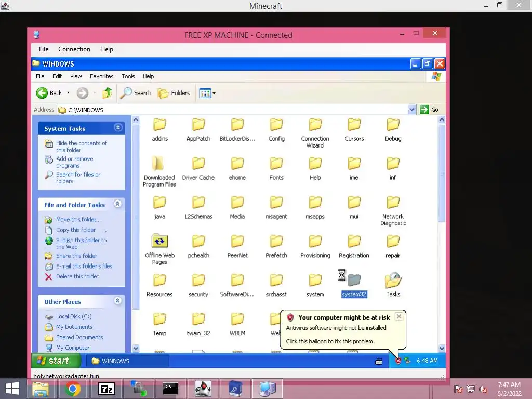Image resolution: width=532 pixels, height=399 pixels.
Task: Click the file list scroll down arrow
Action: click(x=442, y=348)
